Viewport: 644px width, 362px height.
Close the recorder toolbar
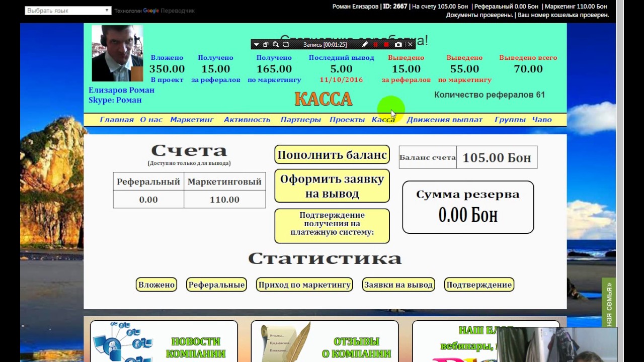tap(410, 45)
